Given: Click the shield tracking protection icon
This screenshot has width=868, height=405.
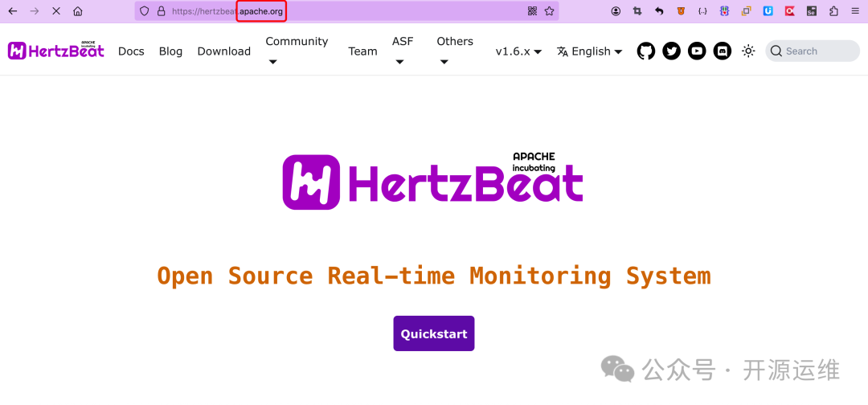Looking at the screenshot, I should point(144,11).
